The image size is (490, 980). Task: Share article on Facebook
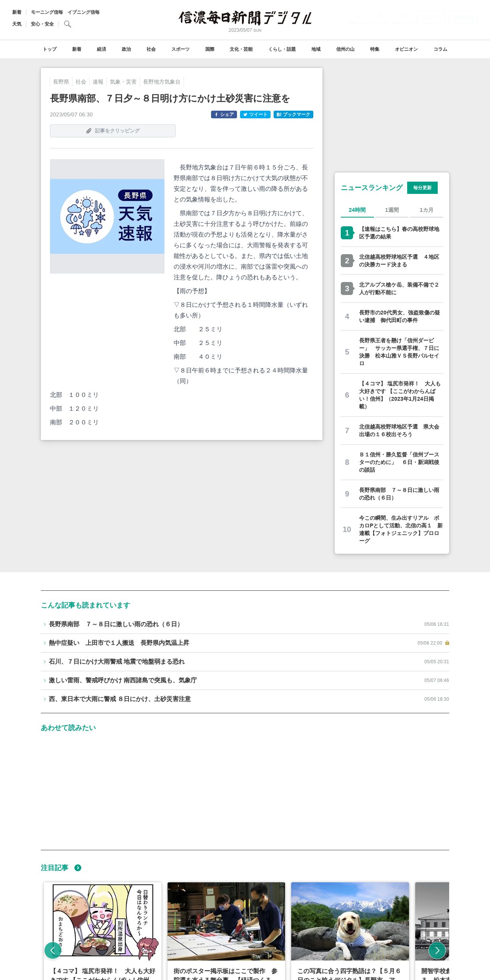(x=224, y=114)
